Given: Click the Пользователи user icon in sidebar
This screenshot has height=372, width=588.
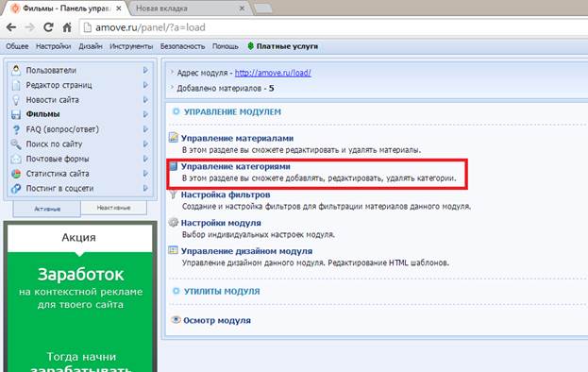Looking at the screenshot, I should 16,70.
